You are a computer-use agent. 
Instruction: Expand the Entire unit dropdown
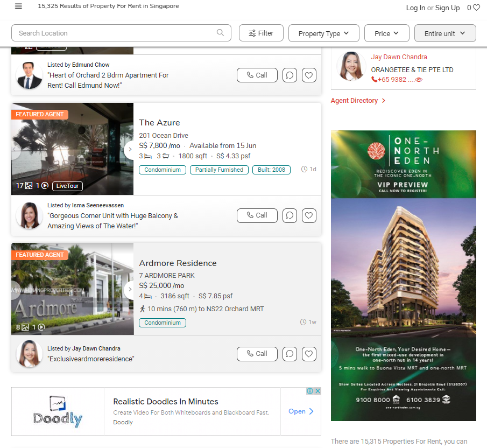pos(444,33)
